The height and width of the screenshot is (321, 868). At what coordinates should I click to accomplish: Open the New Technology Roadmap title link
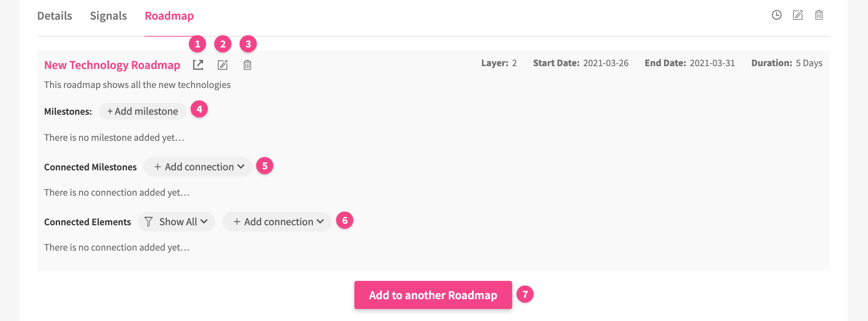pos(112,65)
